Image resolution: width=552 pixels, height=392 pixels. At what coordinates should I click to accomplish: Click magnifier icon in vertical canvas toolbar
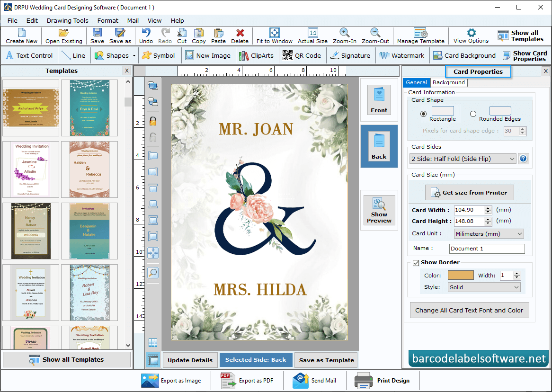tap(153, 273)
